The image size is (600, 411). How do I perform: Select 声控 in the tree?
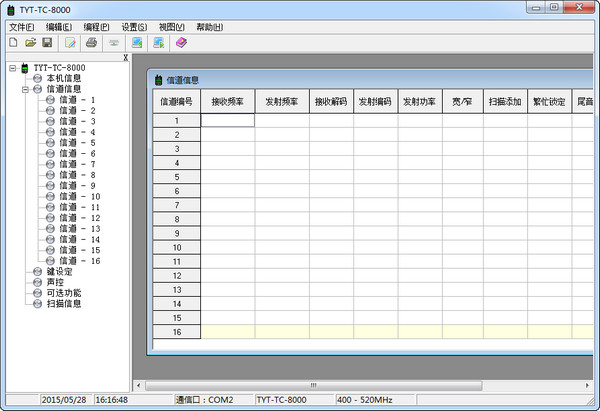coord(55,282)
